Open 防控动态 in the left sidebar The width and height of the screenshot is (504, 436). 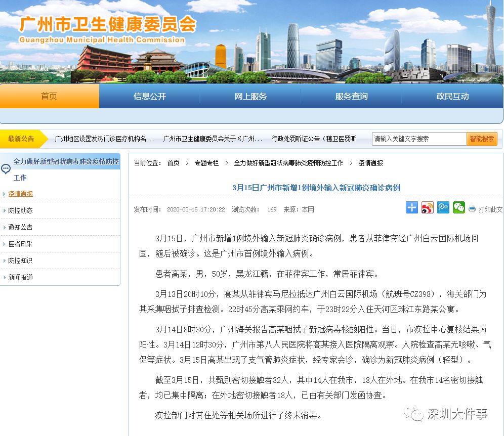pos(21,210)
